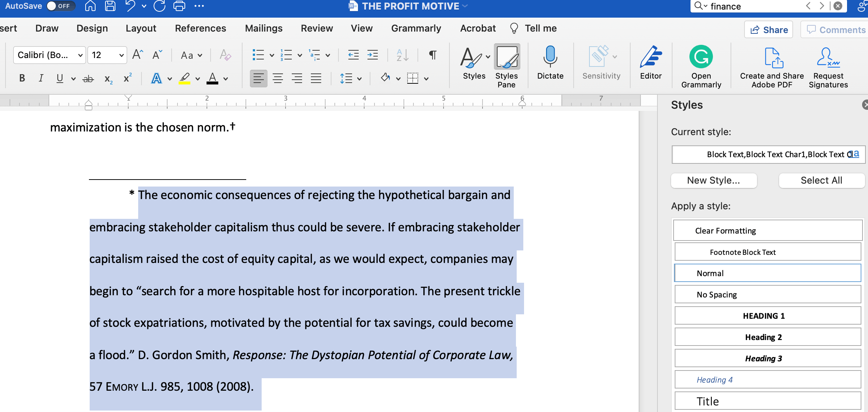Increase paragraph indent
Viewport: 868px width, 412px height.
coord(373,55)
